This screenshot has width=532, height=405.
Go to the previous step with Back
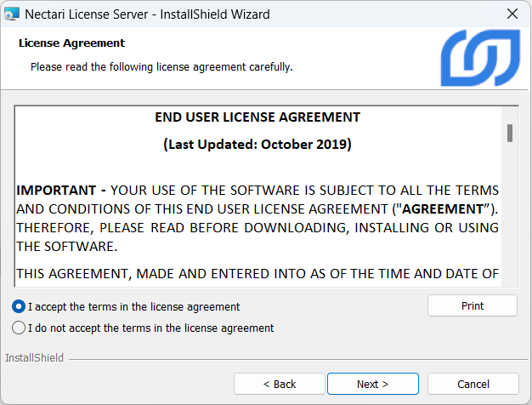click(x=279, y=384)
